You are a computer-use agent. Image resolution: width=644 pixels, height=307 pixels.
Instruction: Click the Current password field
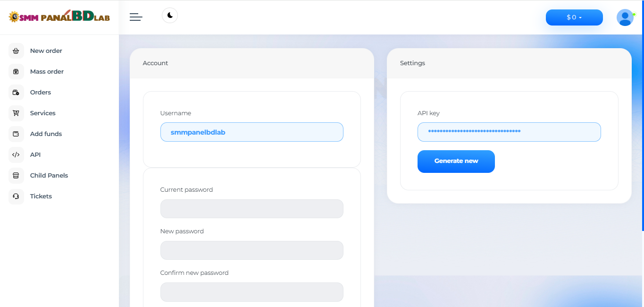pyautogui.click(x=251, y=209)
